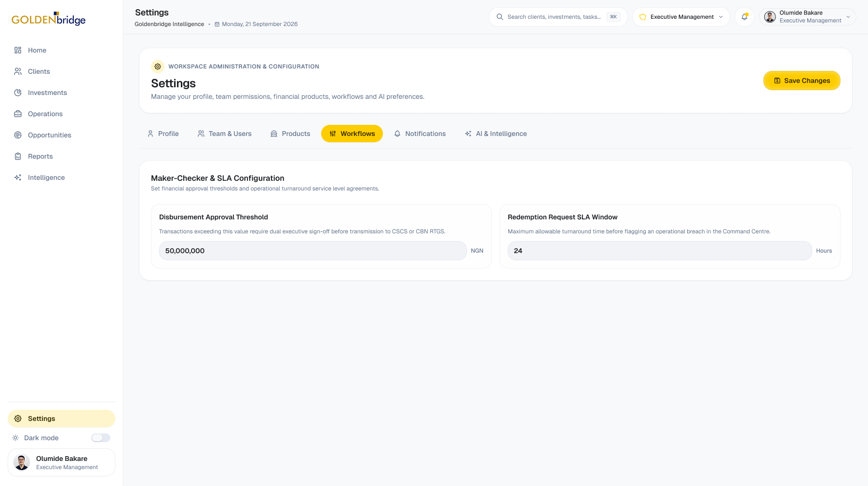The width and height of the screenshot is (868, 486).
Task: Select Settings in the sidebar
Action: click(61, 418)
